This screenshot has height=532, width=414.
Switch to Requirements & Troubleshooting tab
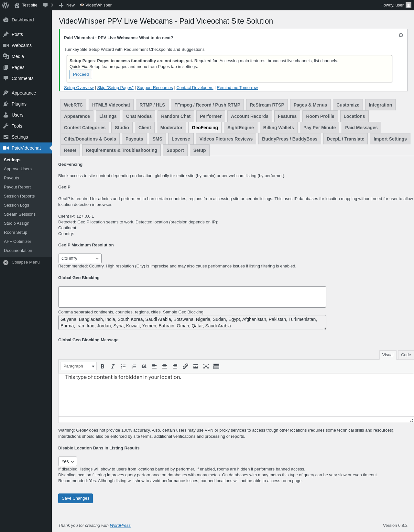click(121, 150)
